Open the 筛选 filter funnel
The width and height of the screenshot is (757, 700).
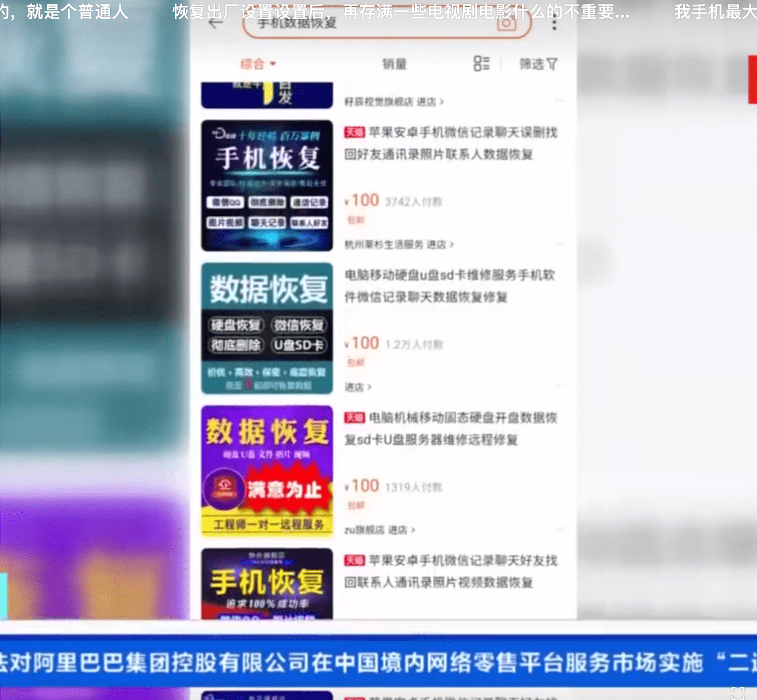(x=552, y=64)
